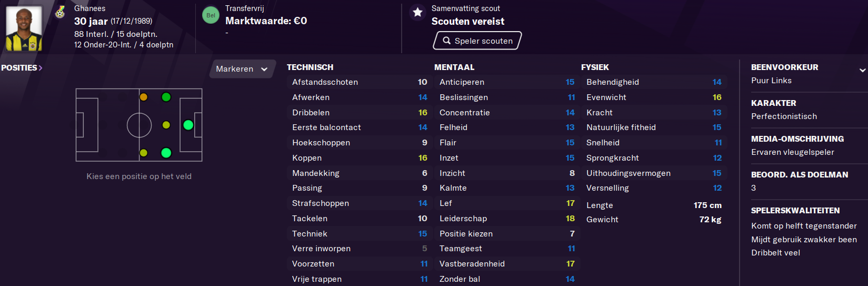Select the bright green striker position dot

188,125
